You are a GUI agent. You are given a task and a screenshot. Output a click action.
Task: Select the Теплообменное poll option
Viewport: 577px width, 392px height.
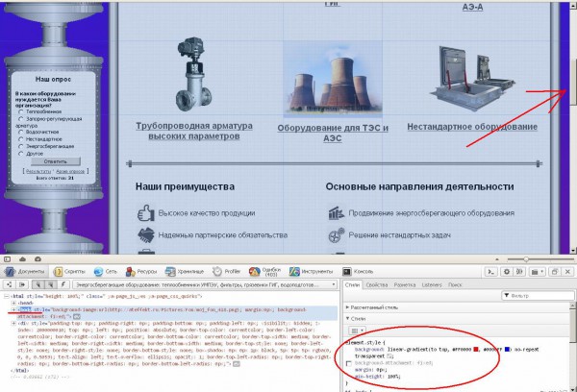click(x=21, y=111)
